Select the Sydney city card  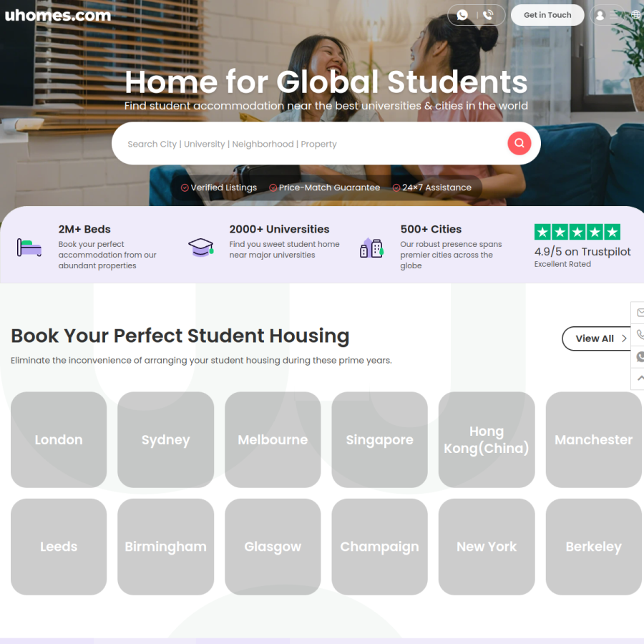tap(165, 440)
